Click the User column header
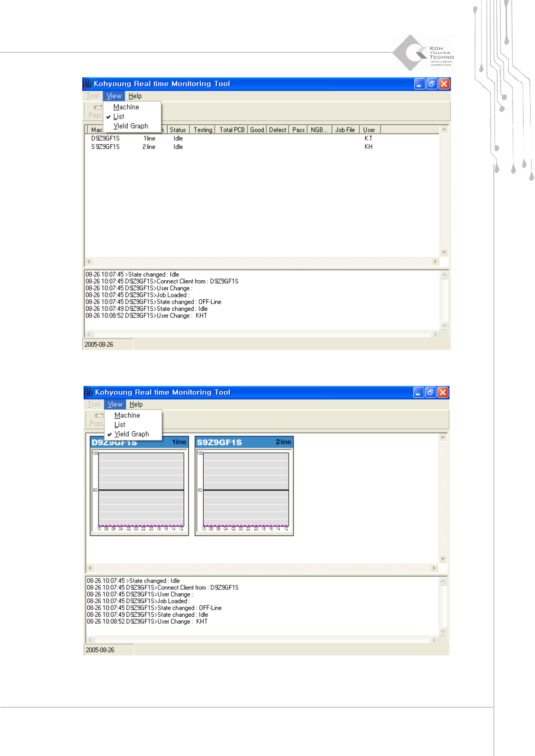This screenshot has width=535, height=756. [369, 130]
